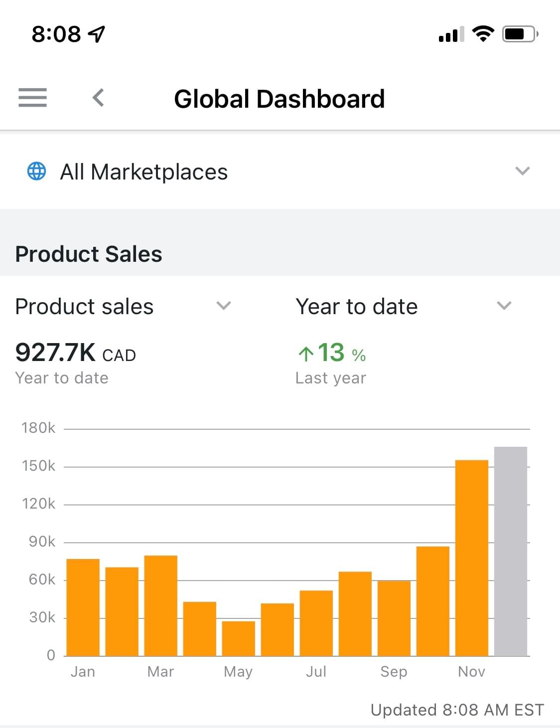Tap the back arrow icon

pyautogui.click(x=99, y=97)
